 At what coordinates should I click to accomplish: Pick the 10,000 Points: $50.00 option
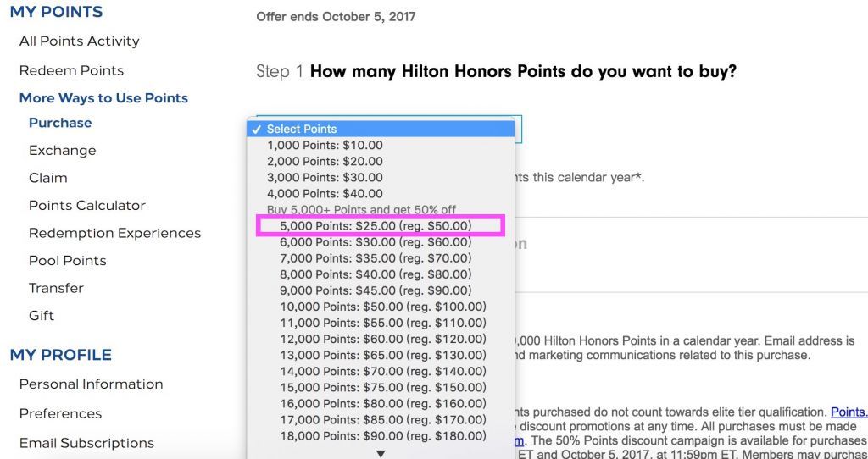click(x=381, y=307)
